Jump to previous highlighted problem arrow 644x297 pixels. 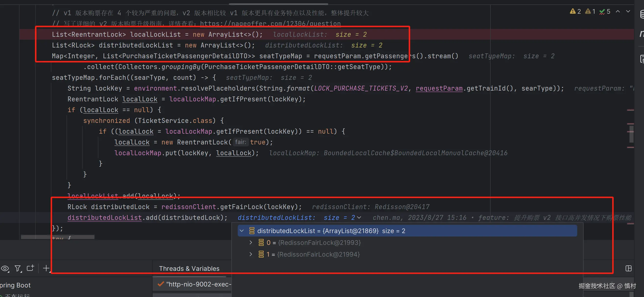click(x=618, y=12)
